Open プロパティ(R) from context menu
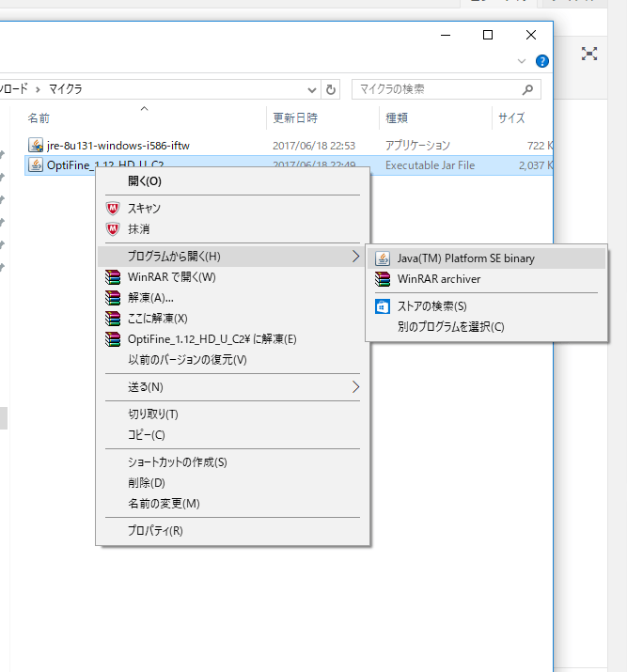This screenshot has height=672, width=627. click(x=233, y=531)
